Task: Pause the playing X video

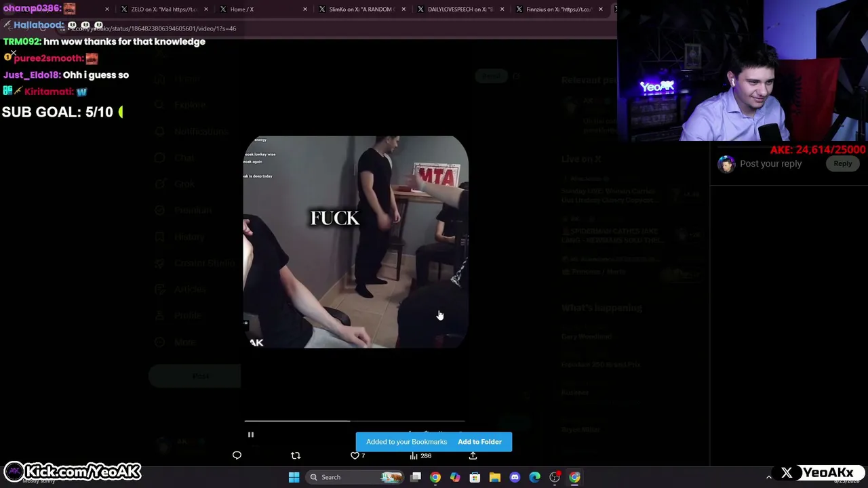Action: [250, 435]
